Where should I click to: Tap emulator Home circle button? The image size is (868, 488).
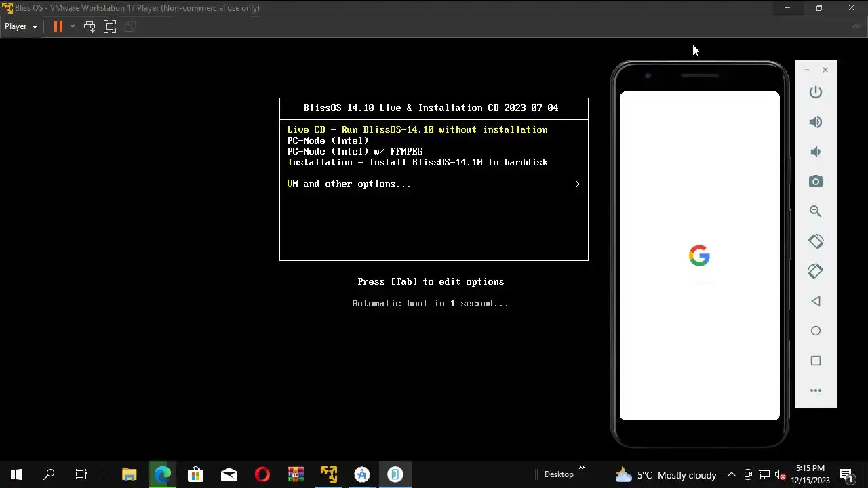816,331
